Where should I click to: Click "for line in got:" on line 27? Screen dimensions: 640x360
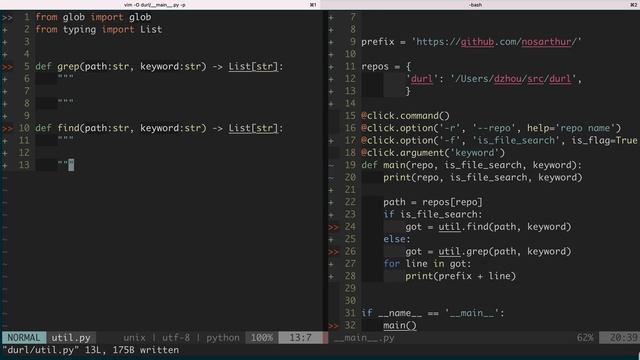(427, 264)
